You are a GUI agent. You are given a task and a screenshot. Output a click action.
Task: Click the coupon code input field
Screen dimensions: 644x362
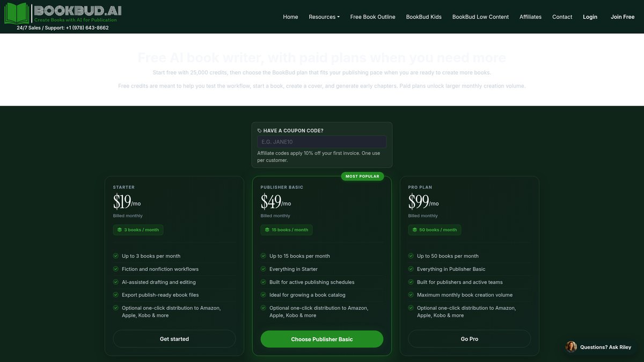pyautogui.click(x=322, y=142)
